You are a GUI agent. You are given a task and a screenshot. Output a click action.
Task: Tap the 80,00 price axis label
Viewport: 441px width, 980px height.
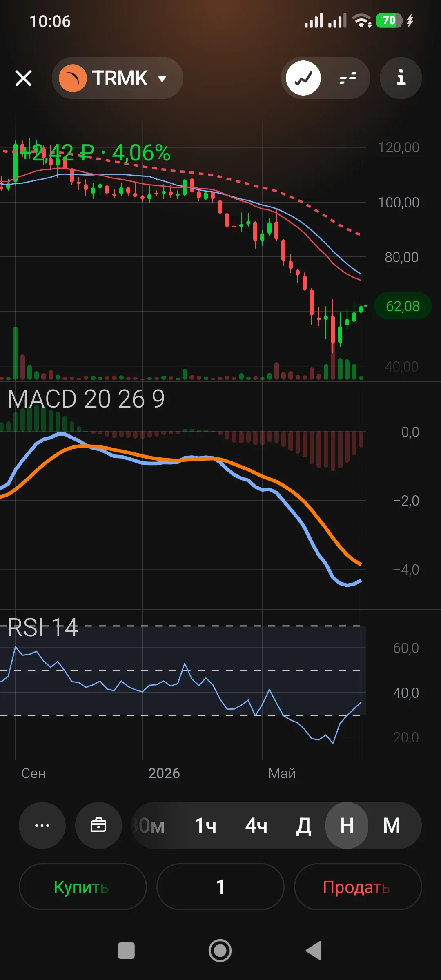(402, 257)
